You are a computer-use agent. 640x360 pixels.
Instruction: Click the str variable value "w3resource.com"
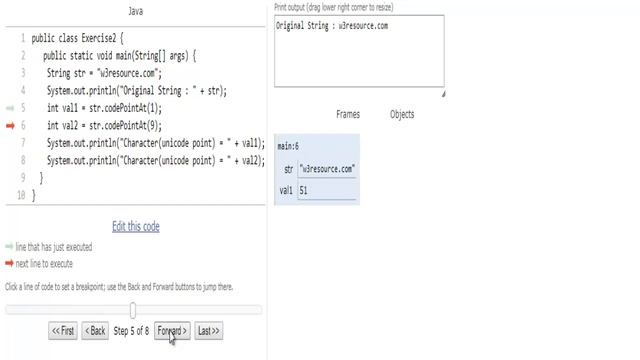[x=327, y=169]
